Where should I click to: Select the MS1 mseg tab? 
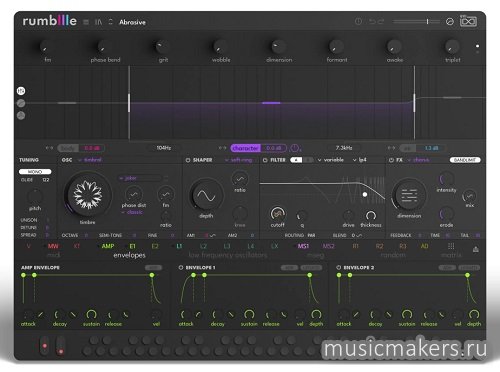tap(303, 246)
